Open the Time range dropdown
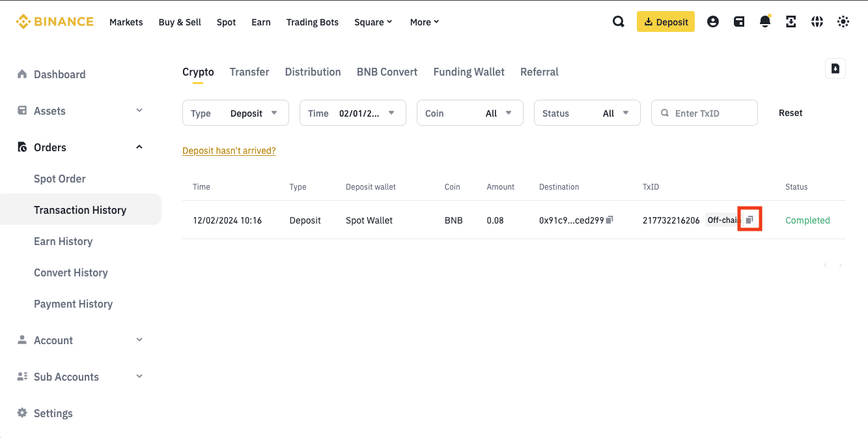Image resolution: width=868 pixels, height=438 pixels. coord(353,113)
